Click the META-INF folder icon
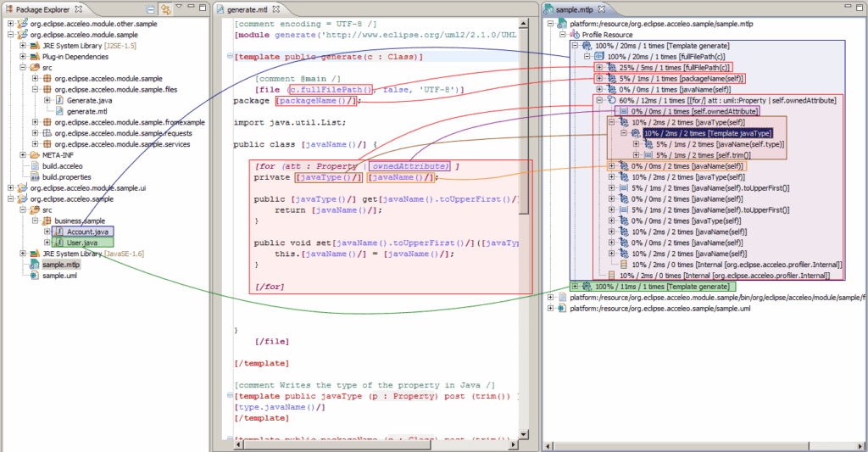Viewport: 868px width, 452px height. point(35,155)
